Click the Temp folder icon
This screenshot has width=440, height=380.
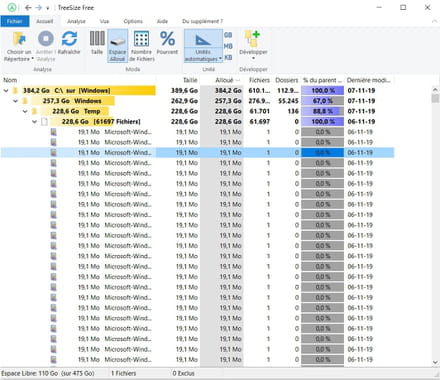click(x=35, y=111)
